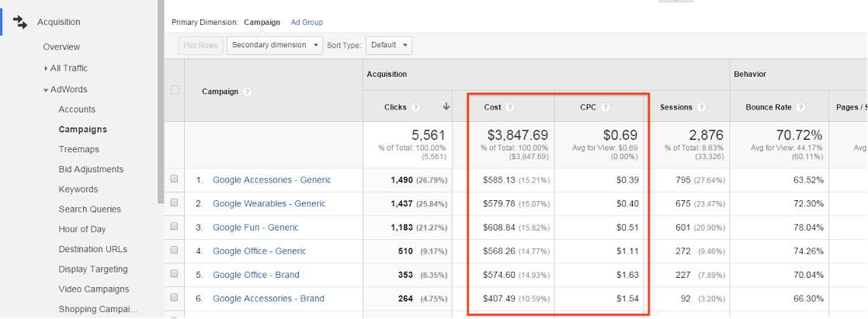Open the Secondary dimension dropdown
This screenshot has width=868, height=319.
pyautogui.click(x=275, y=45)
